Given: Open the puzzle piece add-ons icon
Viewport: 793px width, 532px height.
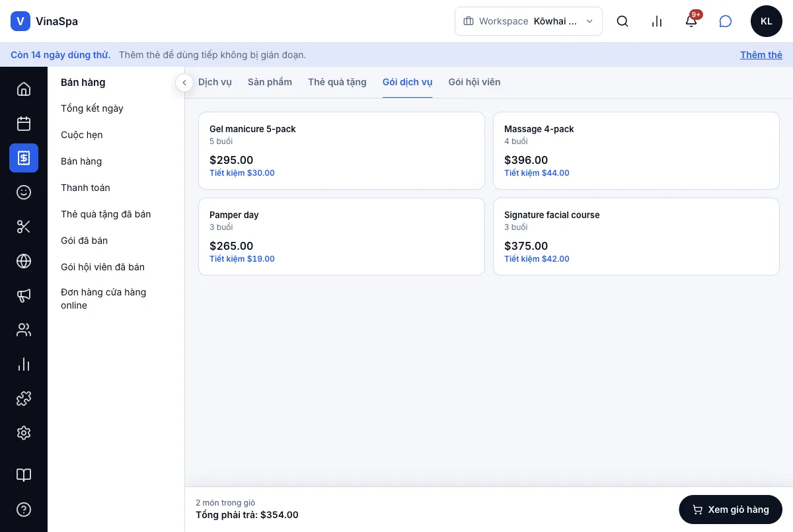Looking at the screenshot, I should [24, 399].
